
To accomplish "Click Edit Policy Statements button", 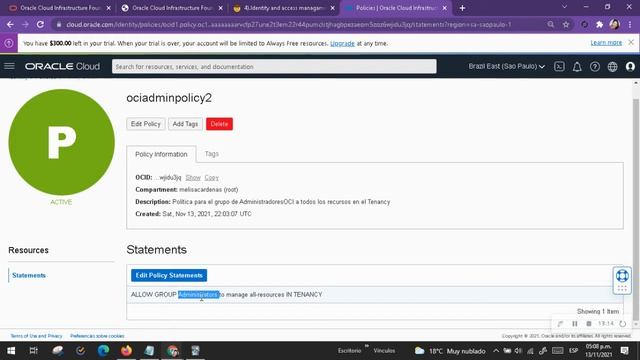I will 169,276.
